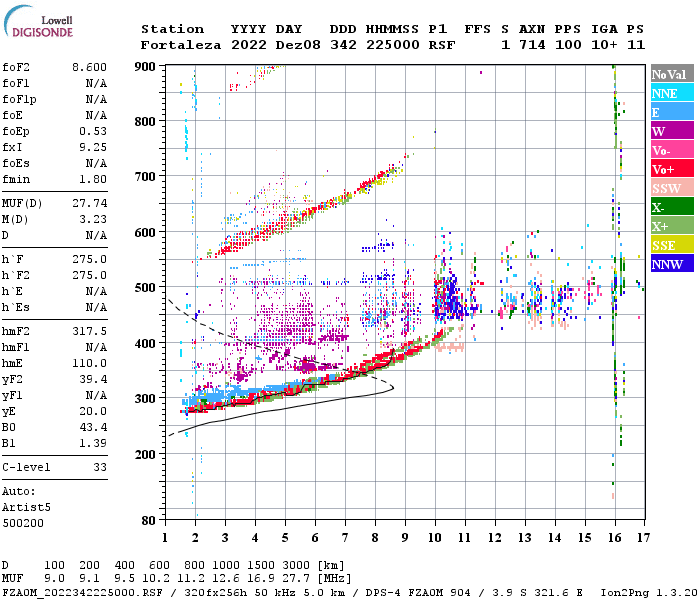Click the 900 km height axis label
Viewport: 700px width, 600px height.
pos(145,67)
